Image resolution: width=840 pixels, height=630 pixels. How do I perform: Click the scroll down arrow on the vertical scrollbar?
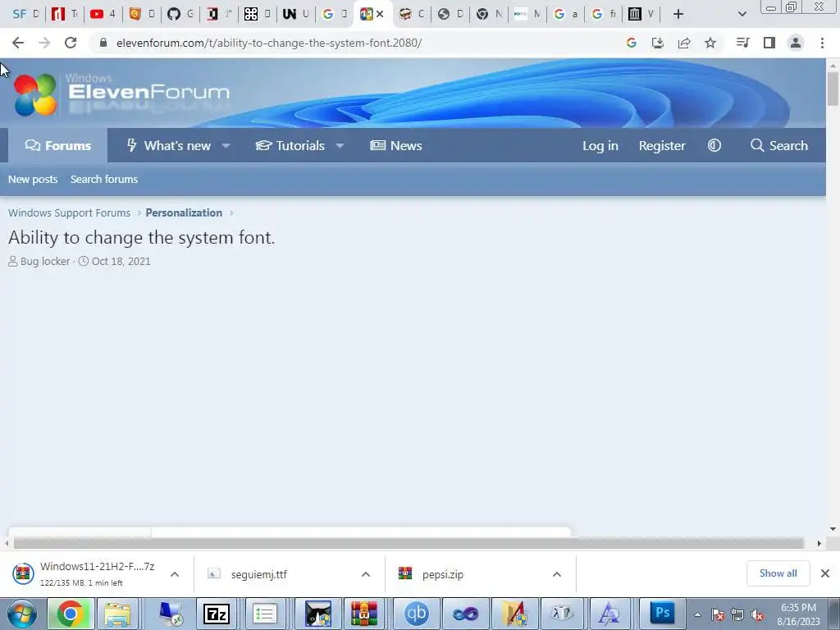pyautogui.click(x=833, y=529)
